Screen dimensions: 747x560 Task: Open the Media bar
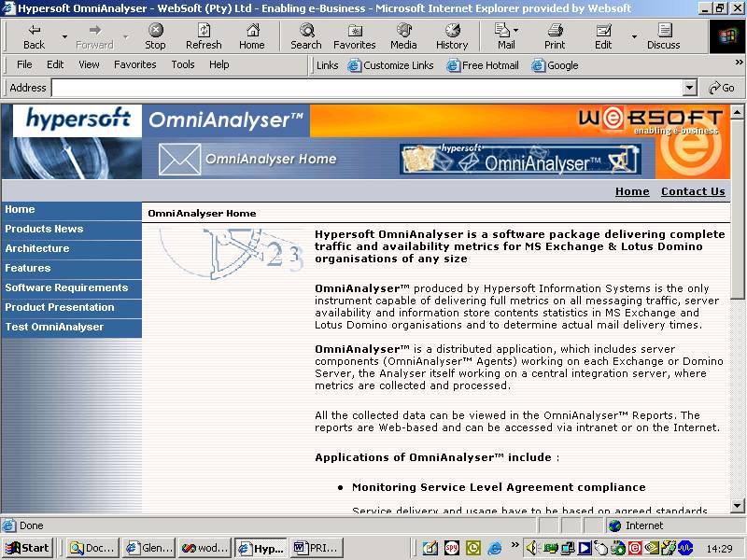403,36
